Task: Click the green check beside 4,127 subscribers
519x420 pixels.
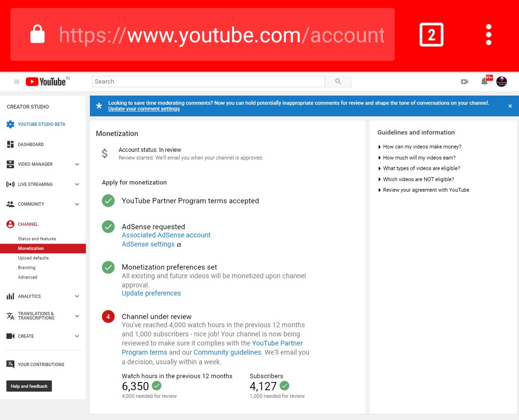Action: 284,385
